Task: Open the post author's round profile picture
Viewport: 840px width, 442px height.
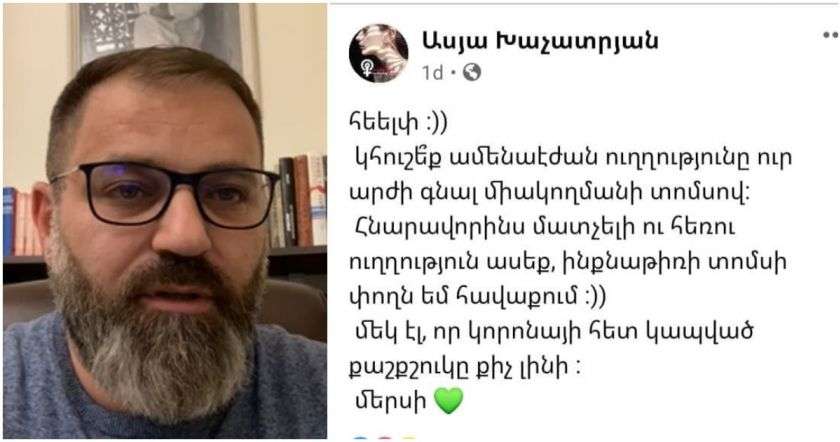Action: [x=378, y=53]
